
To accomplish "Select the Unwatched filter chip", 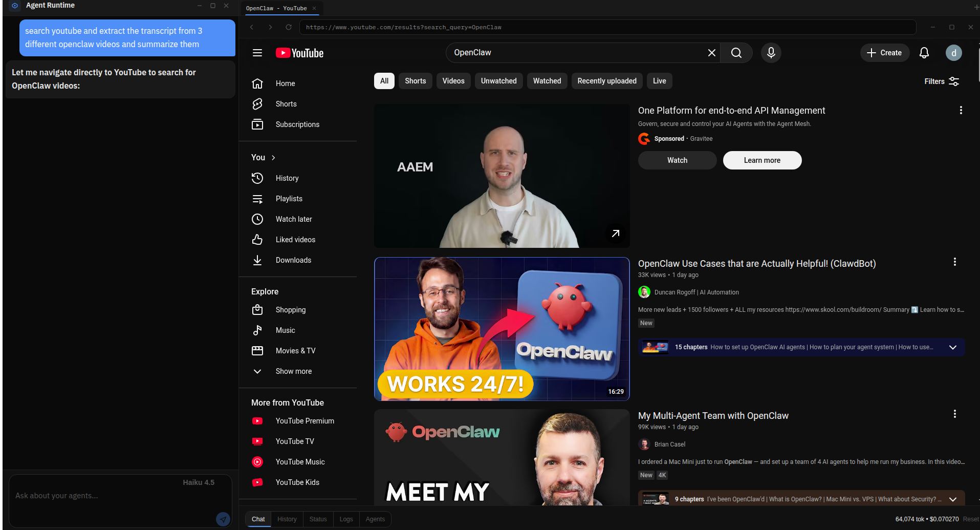I will tap(498, 81).
